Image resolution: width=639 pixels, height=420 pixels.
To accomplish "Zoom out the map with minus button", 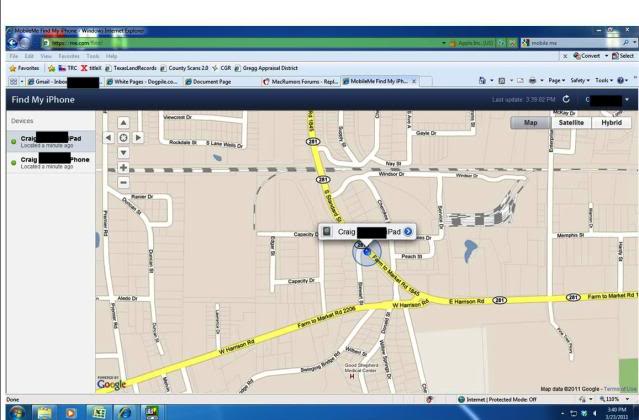I will coord(123,183).
